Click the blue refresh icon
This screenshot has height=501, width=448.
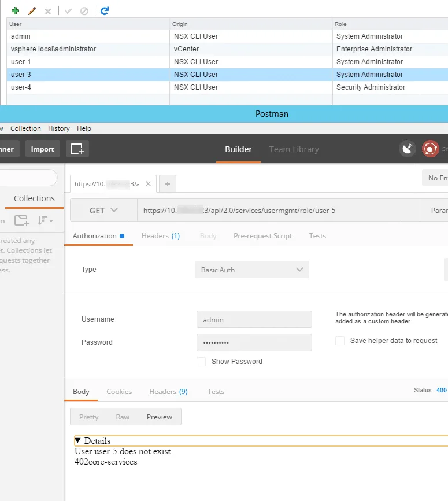click(104, 10)
